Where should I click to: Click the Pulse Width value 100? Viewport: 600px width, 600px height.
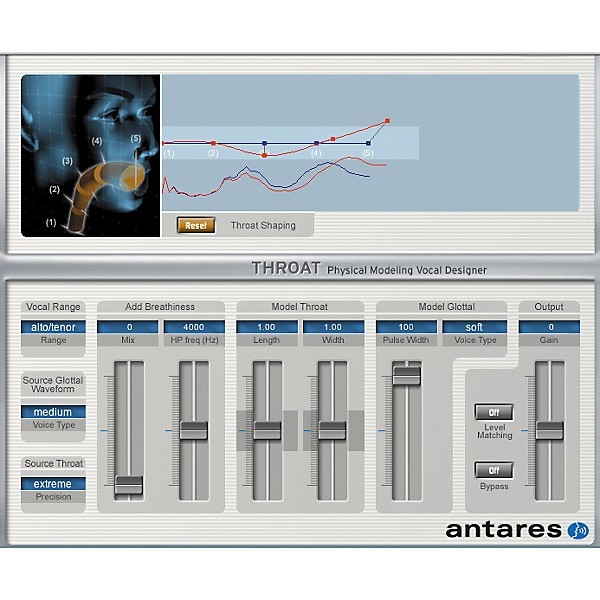pos(406,327)
